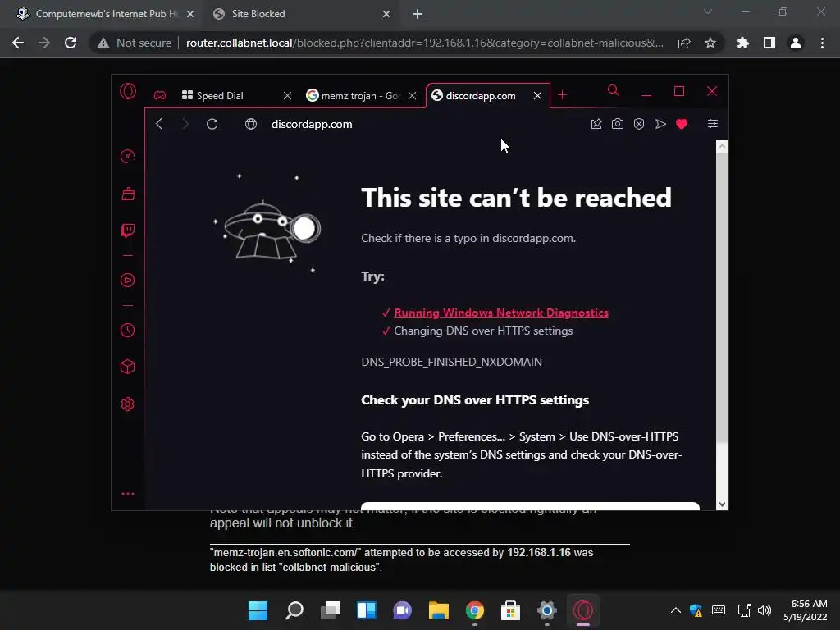Reload the page in Chrome
The height and width of the screenshot is (630, 840).
[x=71, y=43]
